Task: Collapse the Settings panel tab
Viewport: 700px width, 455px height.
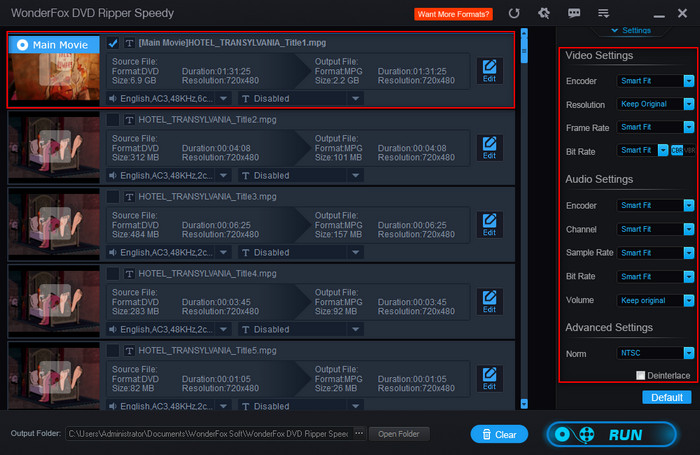Action: [x=631, y=30]
